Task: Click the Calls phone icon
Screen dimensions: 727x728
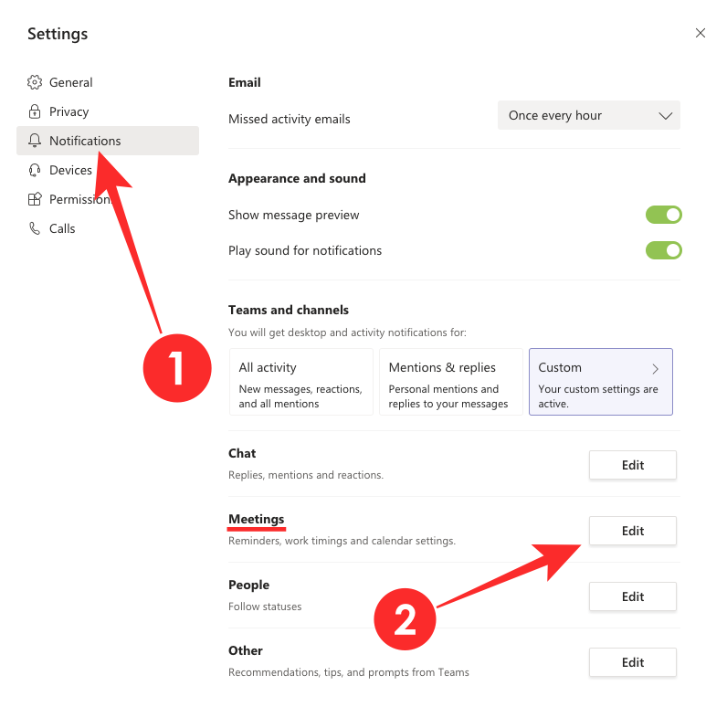Action: pos(35,228)
